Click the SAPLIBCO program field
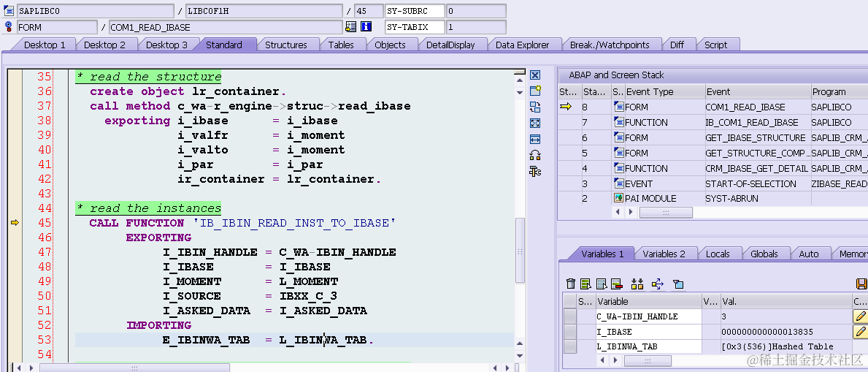 pyautogui.click(x=95, y=10)
